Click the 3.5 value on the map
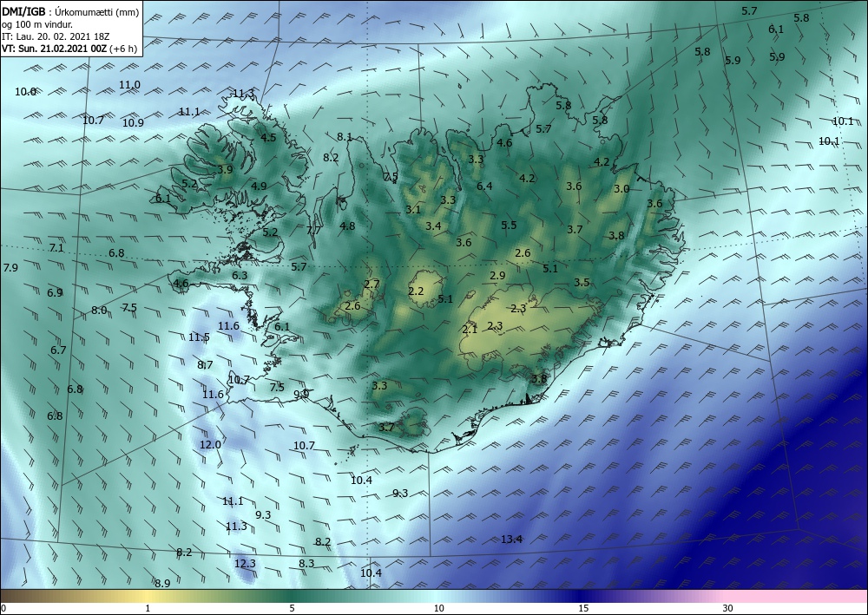 tap(582, 282)
